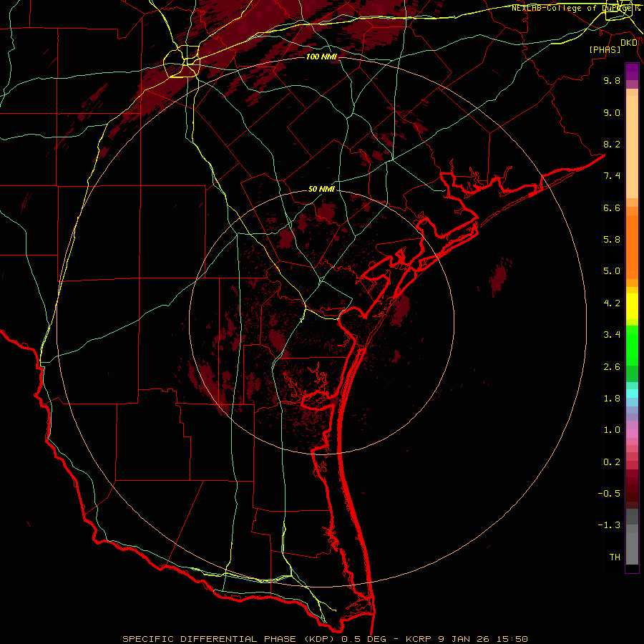
Task: Click the 2.6 color scale value
Action: pos(612,367)
